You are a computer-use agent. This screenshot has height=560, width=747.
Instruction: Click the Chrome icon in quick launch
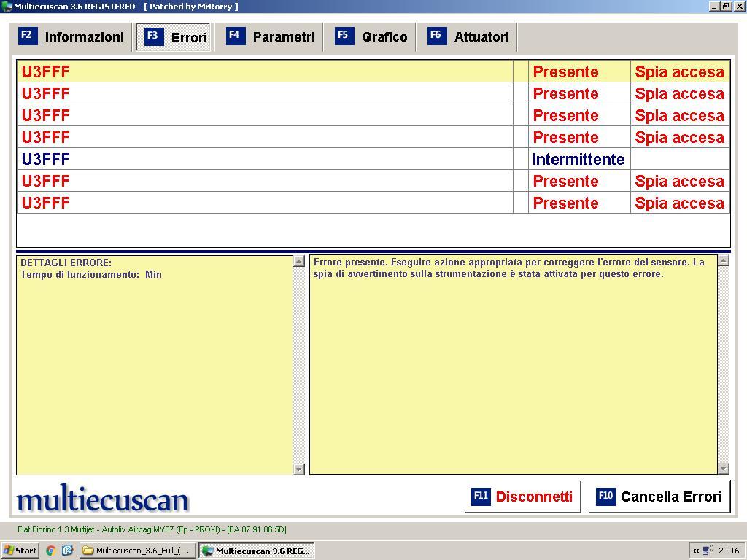pos(50,551)
